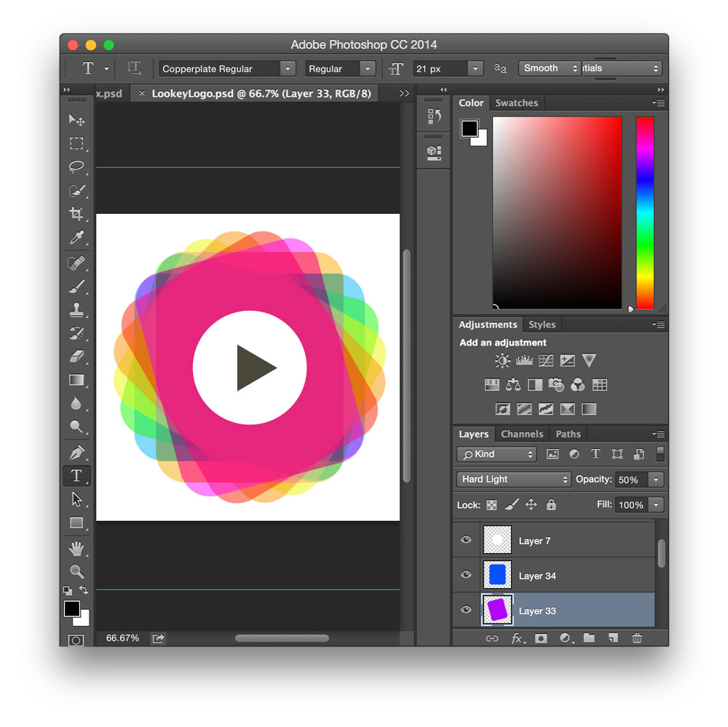
Task: Delete layer using trash icon
Action: point(637,638)
